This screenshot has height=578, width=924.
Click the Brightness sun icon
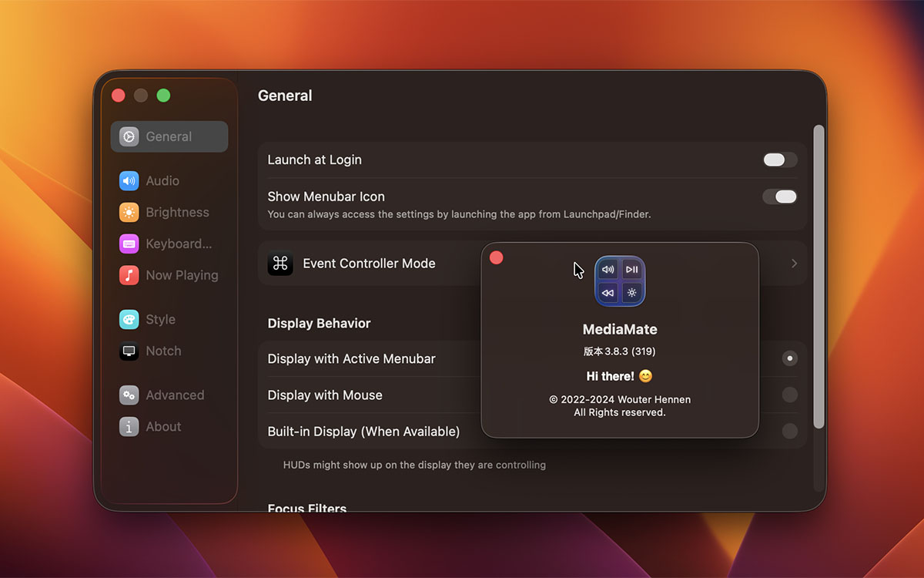tap(129, 213)
